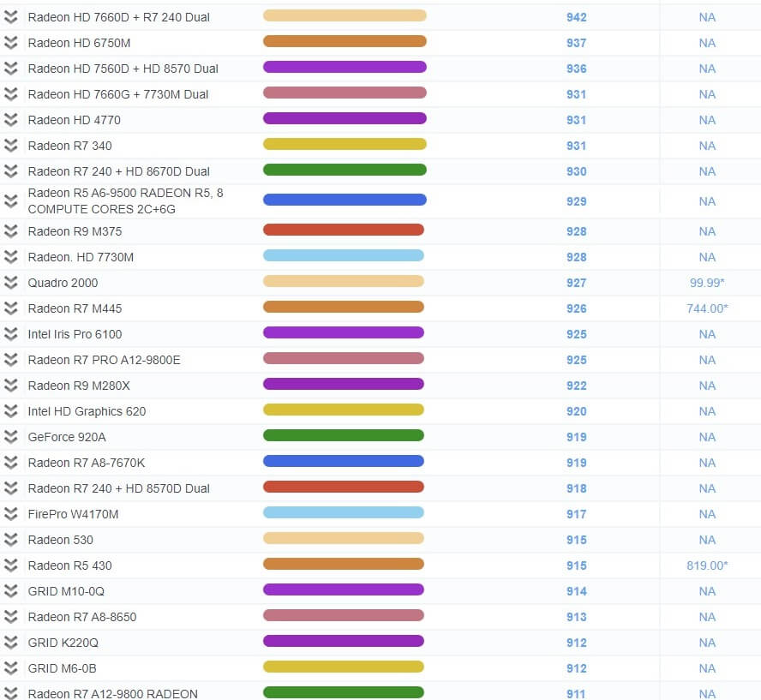Open the Radeon R5 430 link

tap(70, 565)
